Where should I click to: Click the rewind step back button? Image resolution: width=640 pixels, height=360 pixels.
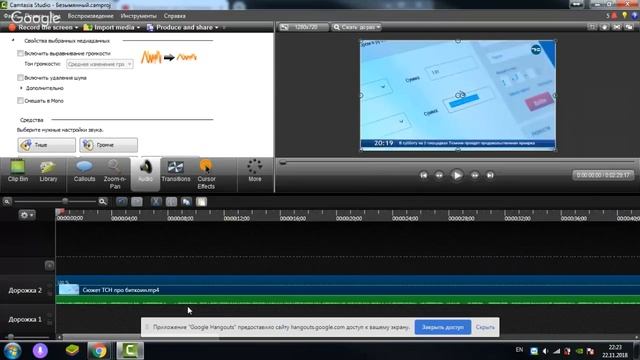pyautogui.click(x=439, y=175)
